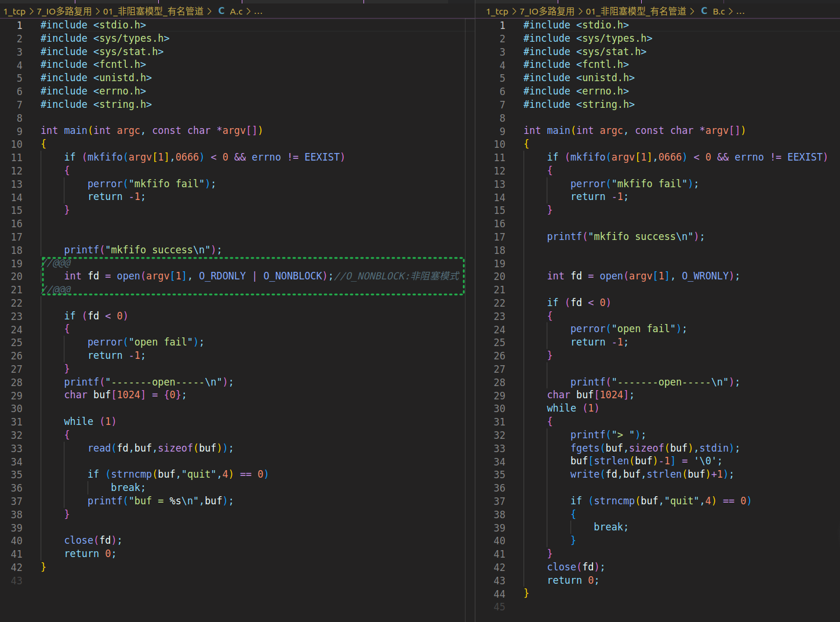Click 'mkfifo(argv[1],0666)' in the B.c editor
Image resolution: width=840 pixels, height=622 pixels.
(x=628, y=157)
